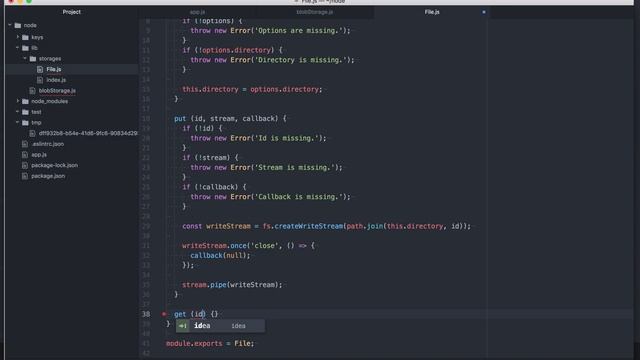Viewport: 640px width, 360px height.
Task: Click the keys folder icon
Action: pyautogui.click(x=25, y=37)
